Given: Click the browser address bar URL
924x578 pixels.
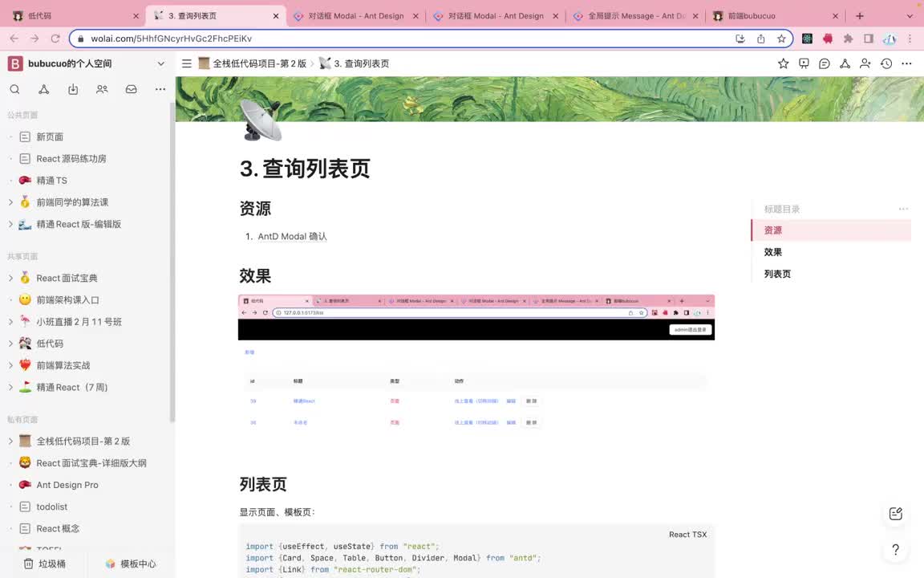Looking at the screenshot, I should [172, 39].
